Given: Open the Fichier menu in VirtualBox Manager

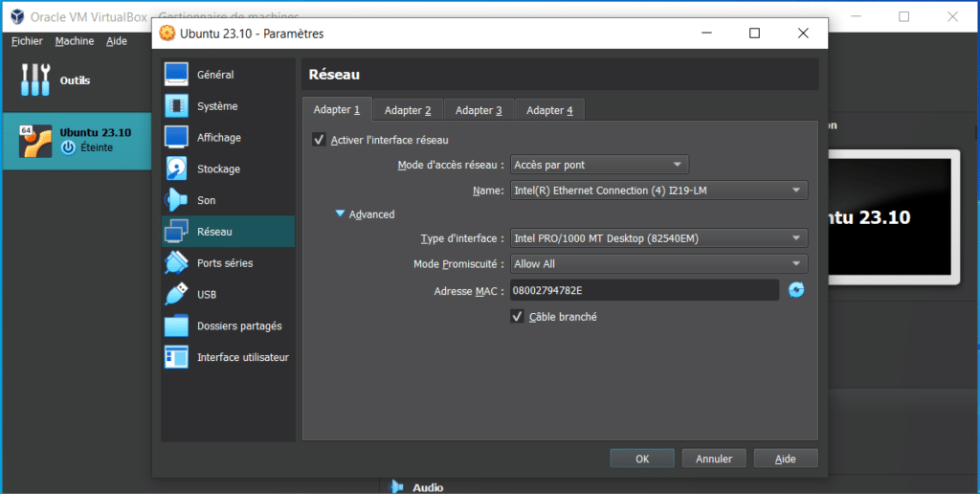Looking at the screenshot, I should click(x=27, y=41).
